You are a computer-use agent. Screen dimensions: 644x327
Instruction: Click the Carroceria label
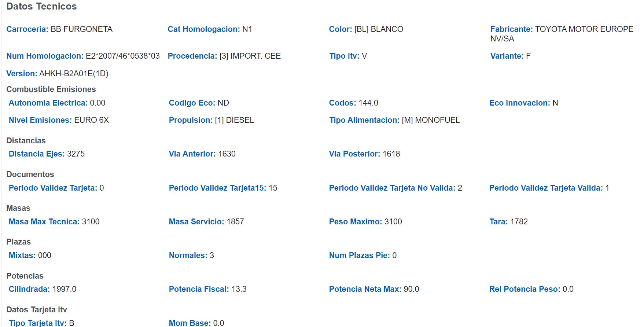tap(27, 29)
